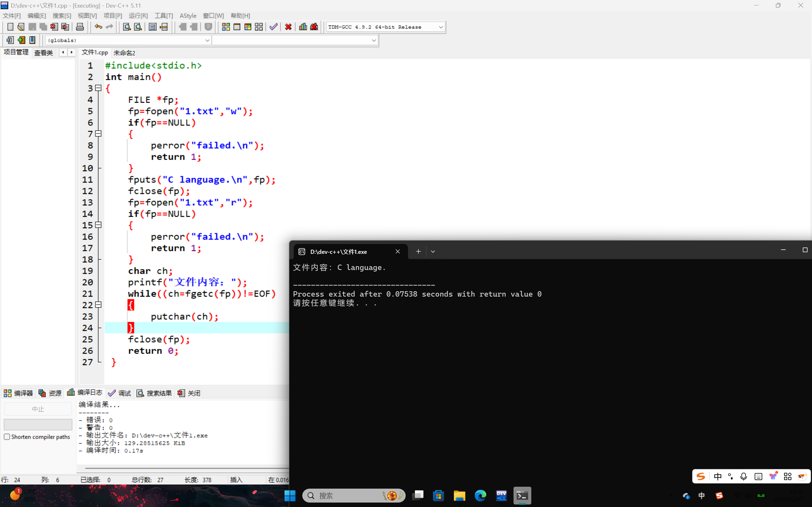Click the Compile and Run icon
The image size is (812, 507).
248,27
